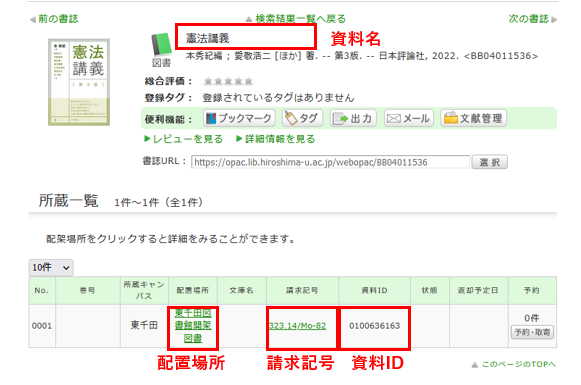Click the bibliographic URL text field
Viewport: 581px width, 385px height.
(330, 162)
